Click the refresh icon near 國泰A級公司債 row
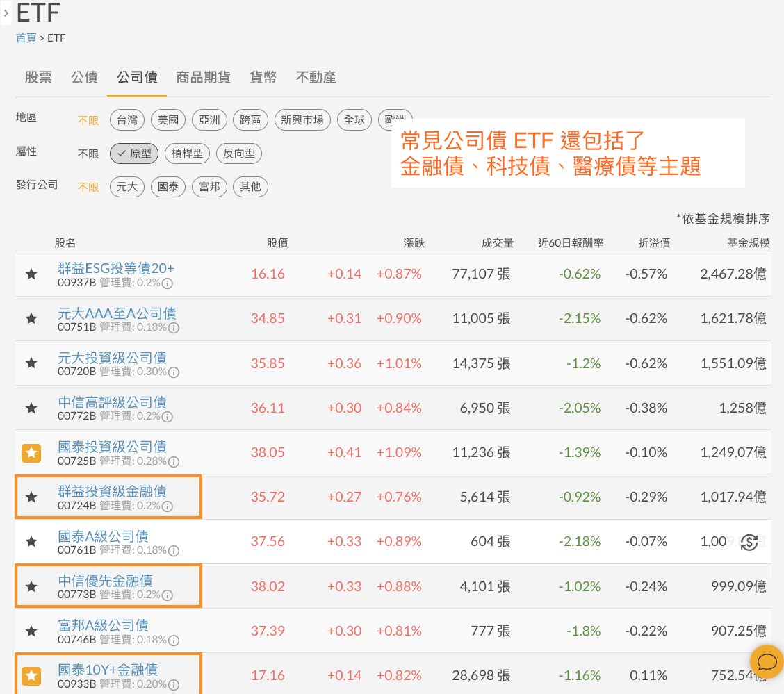 click(749, 543)
